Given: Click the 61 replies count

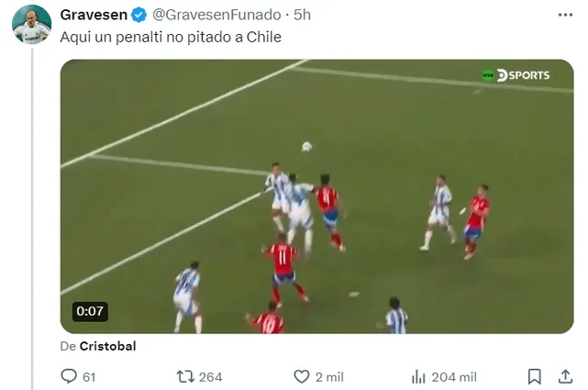Looking at the screenshot, I should point(89,377).
